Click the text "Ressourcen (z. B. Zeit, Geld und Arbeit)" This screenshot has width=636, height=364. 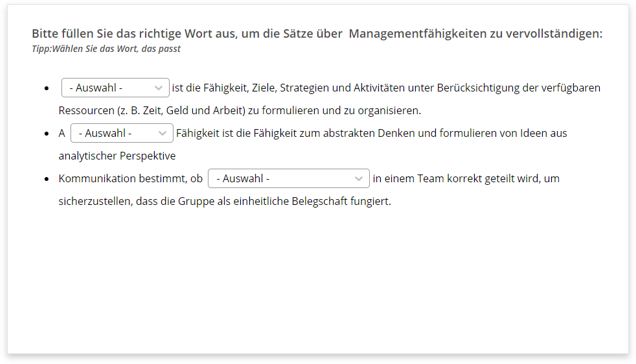coord(152,110)
